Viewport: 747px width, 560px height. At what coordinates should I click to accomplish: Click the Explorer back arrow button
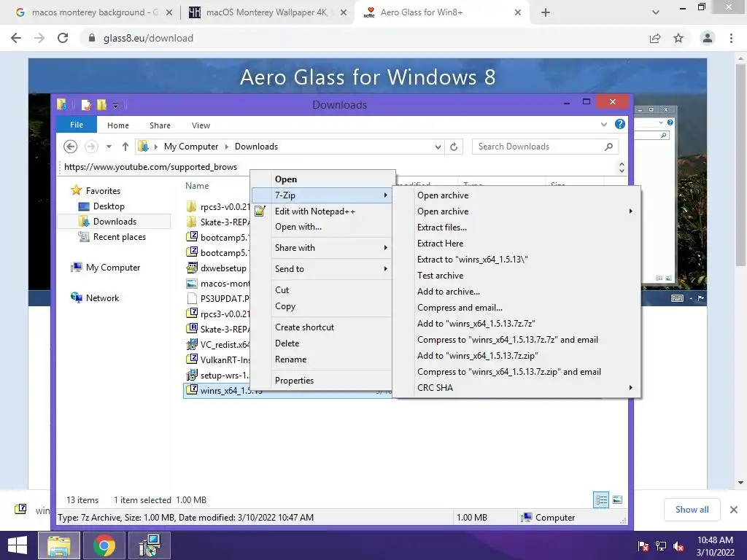coord(70,147)
